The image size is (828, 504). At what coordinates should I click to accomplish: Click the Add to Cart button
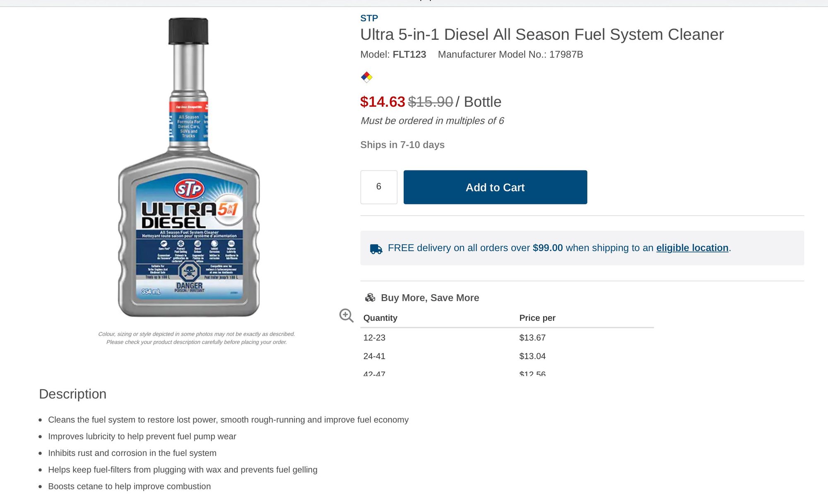(x=495, y=187)
